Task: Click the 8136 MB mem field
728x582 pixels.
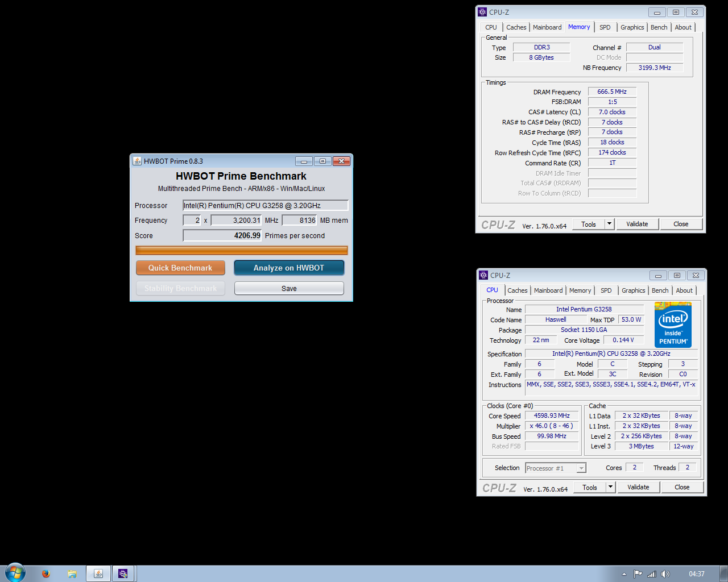Action: (x=299, y=220)
